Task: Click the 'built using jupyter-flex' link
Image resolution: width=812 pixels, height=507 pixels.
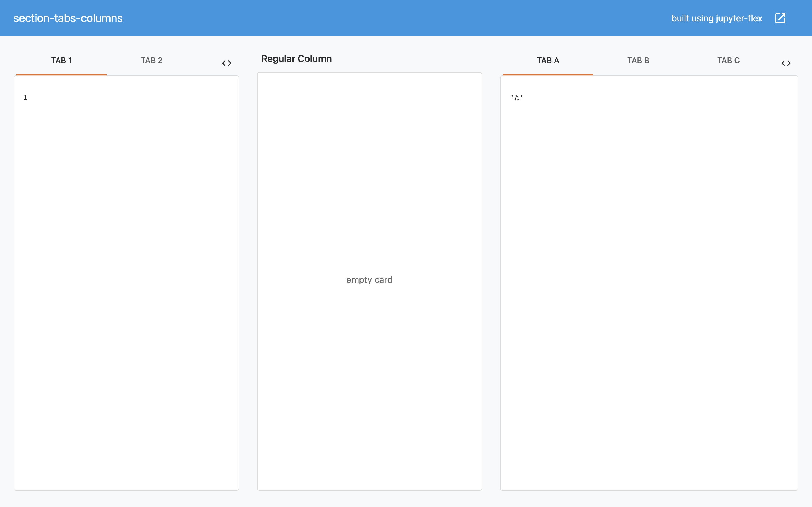Action: coord(716,18)
